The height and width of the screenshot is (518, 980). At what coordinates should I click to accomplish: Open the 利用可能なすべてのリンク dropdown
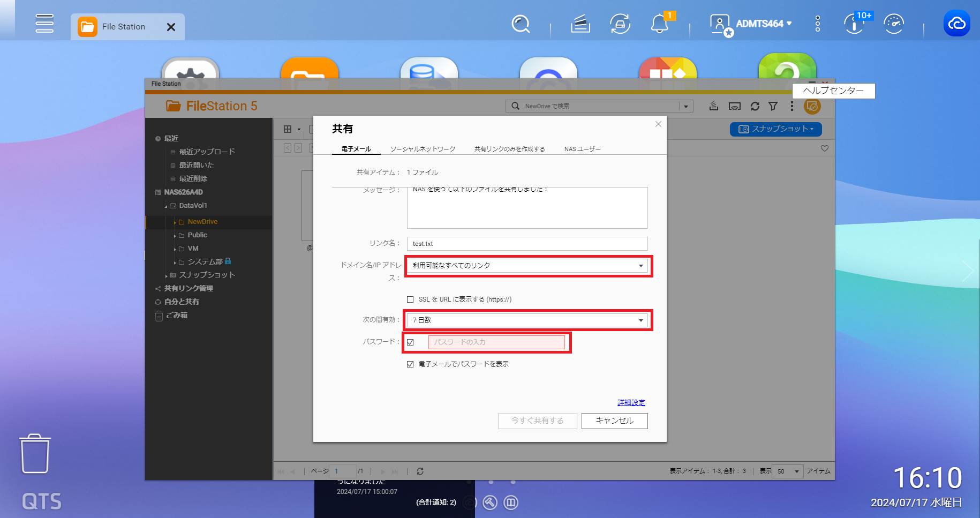(x=527, y=266)
